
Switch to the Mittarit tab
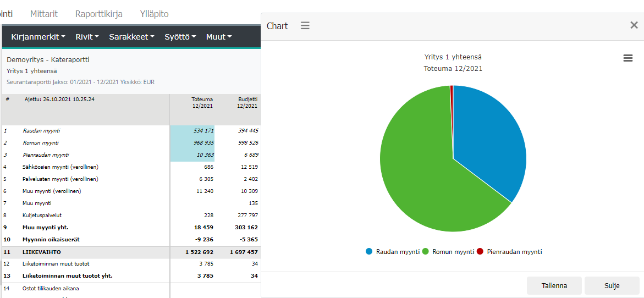point(44,14)
